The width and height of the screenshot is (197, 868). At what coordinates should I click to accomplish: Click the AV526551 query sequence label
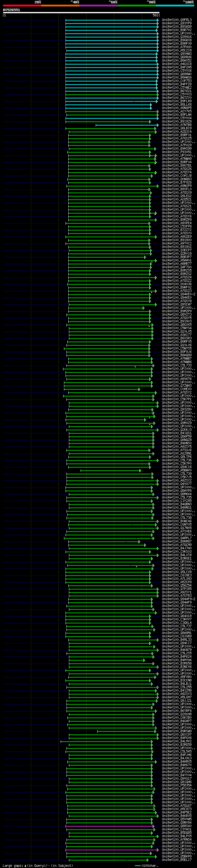[x=11, y=10]
